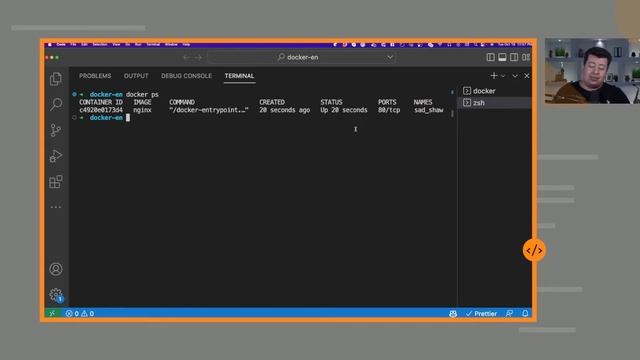
Task: Go back with the navigation arrow
Action: click(x=186, y=57)
